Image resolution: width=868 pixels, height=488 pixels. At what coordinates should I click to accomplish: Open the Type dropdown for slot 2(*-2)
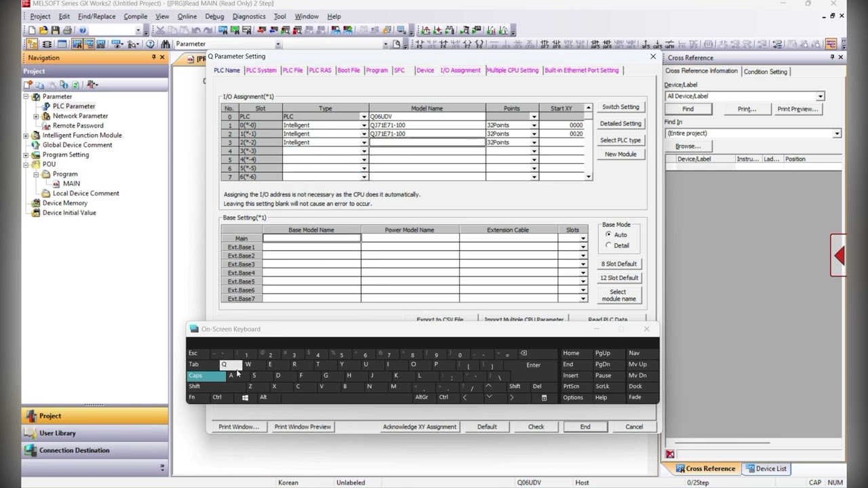pyautogui.click(x=364, y=142)
